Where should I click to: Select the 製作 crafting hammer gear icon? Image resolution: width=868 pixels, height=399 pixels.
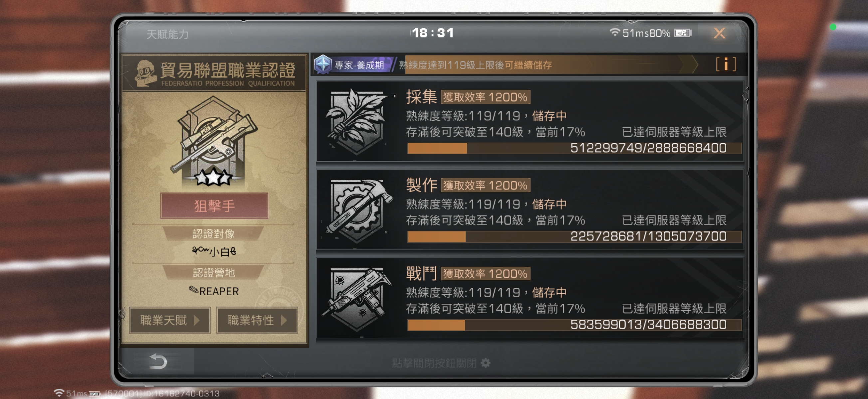click(358, 210)
